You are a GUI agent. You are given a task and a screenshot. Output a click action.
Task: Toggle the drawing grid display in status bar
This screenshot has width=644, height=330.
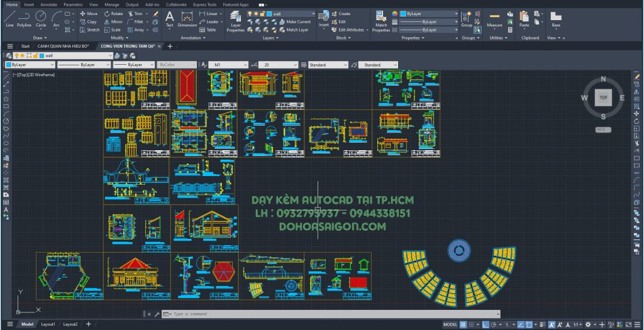coord(463,325)
